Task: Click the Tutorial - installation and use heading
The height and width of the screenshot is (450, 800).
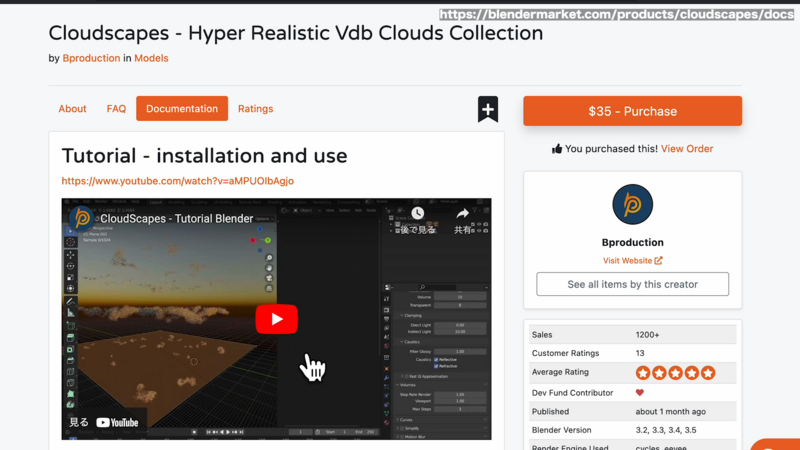Action: (x=204, y=156)
